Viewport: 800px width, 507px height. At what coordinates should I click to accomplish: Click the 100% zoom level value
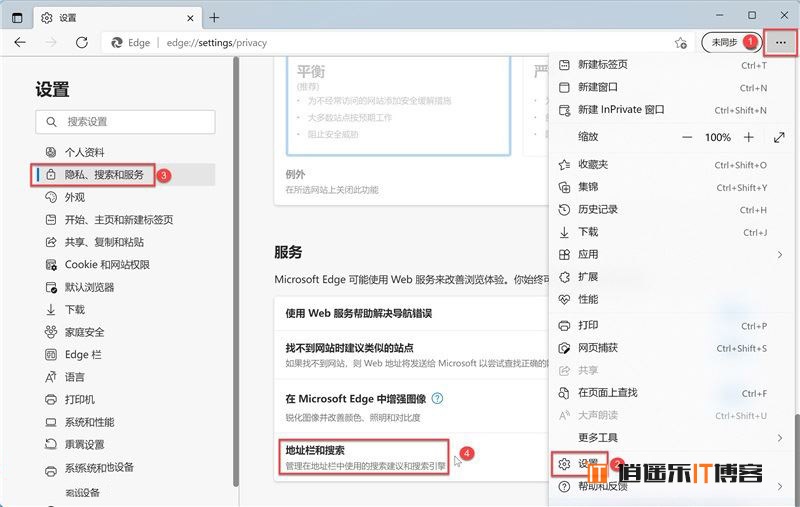coord(718,137)
